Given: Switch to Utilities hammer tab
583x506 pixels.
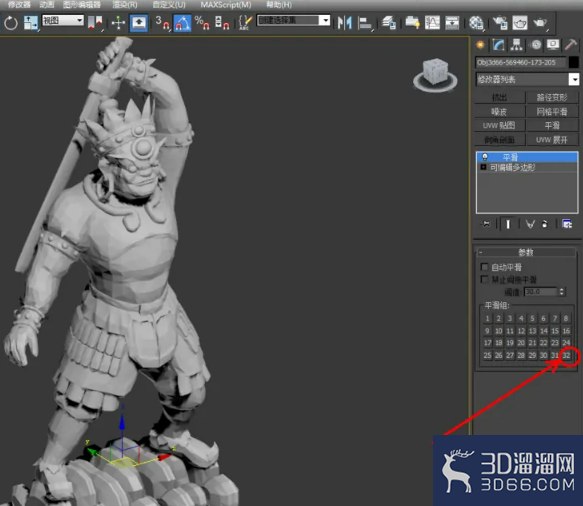Looking at the screenshot, I should coord(571,45).
